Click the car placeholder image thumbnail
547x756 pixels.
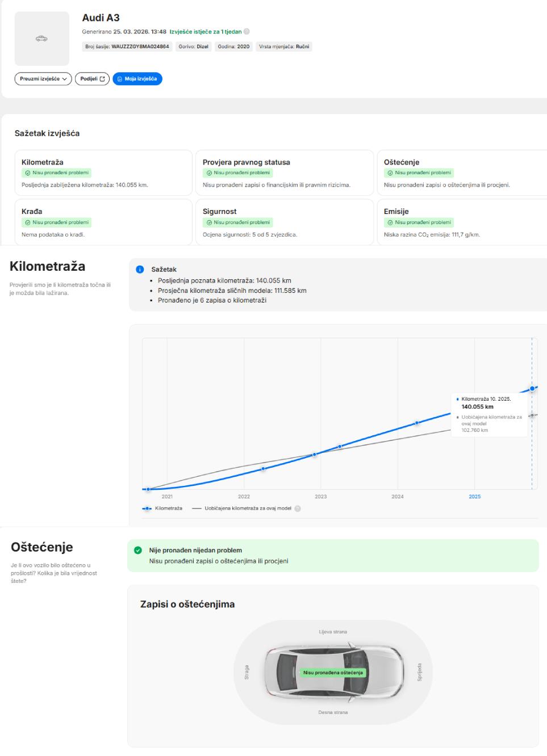coord(41,39)
